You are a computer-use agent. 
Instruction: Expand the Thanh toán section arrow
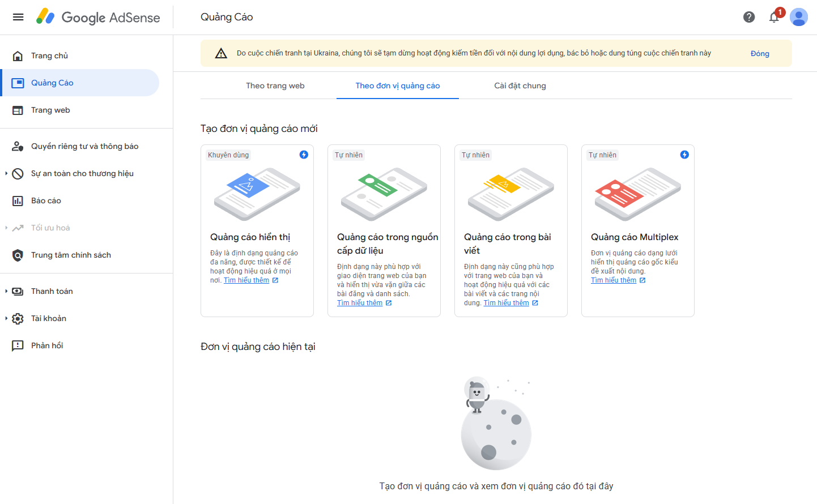(6, 291)
